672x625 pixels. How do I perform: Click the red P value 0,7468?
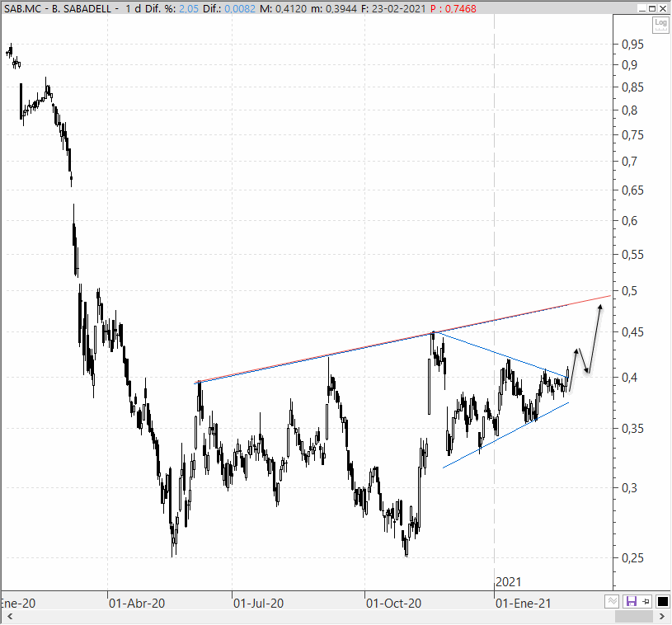coord(461,8)
